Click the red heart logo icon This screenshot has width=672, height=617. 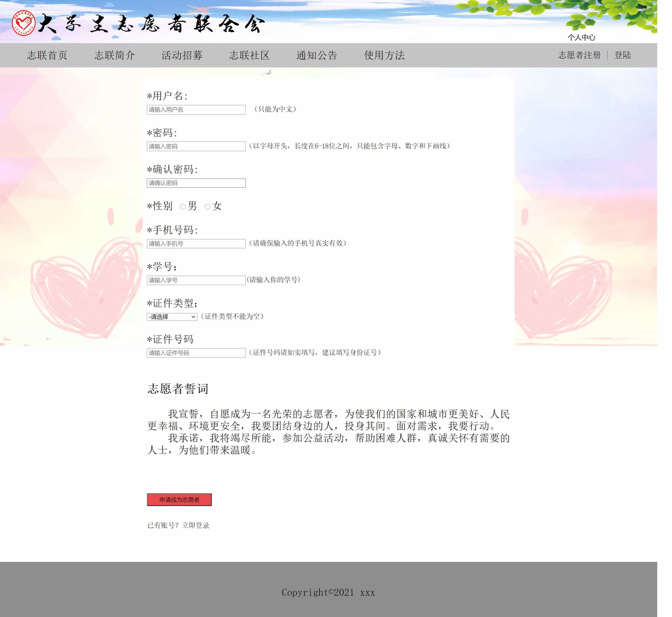point(23,23)
